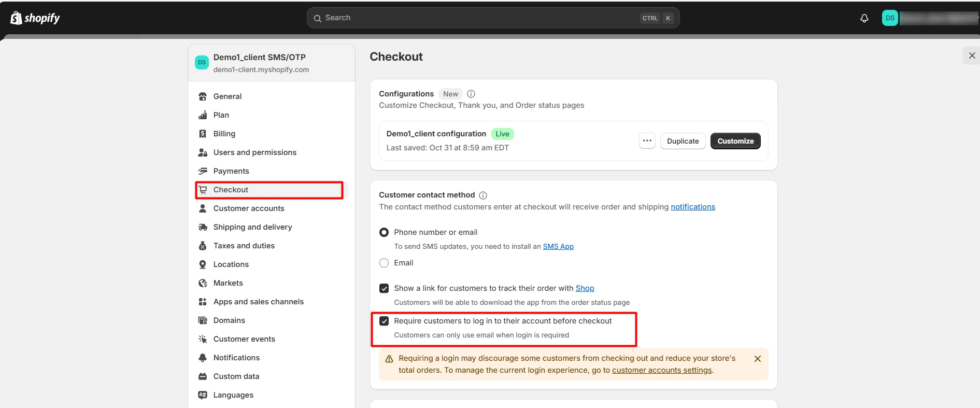Viewport: 980px width, 408px height.
Task: Click the Apps and sales channels icon
Action: tap(203, 302)
